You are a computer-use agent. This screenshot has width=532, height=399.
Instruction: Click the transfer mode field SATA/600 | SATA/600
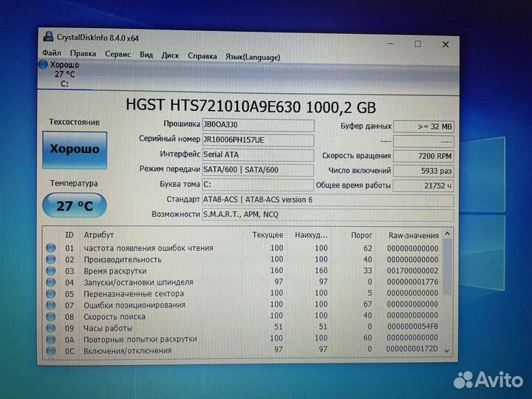point(258,170)
